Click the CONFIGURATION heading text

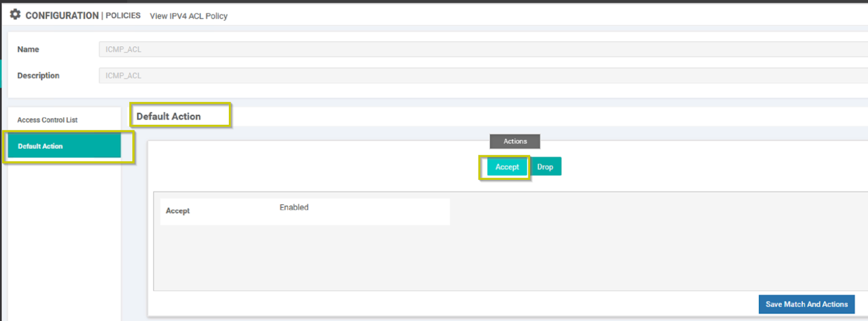[x=62, y=15]
